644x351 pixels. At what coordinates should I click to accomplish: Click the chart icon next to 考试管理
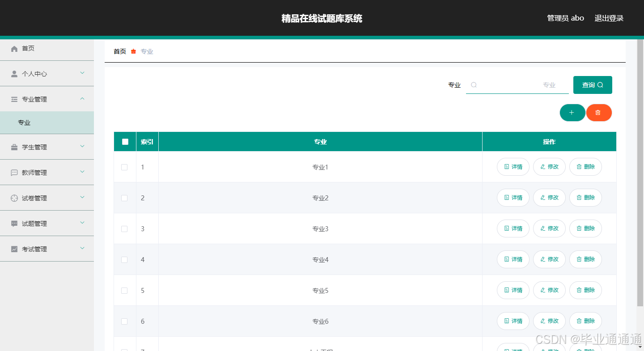point(14,249)
